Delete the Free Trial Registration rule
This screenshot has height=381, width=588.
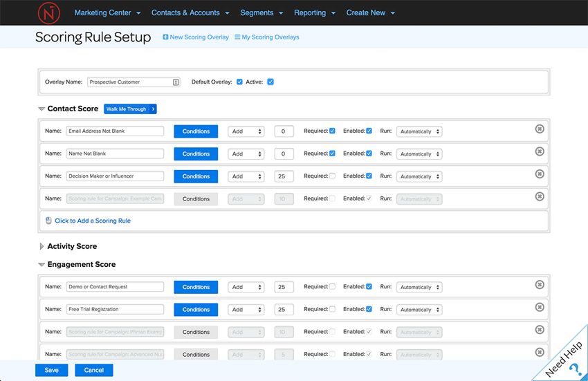540,307
